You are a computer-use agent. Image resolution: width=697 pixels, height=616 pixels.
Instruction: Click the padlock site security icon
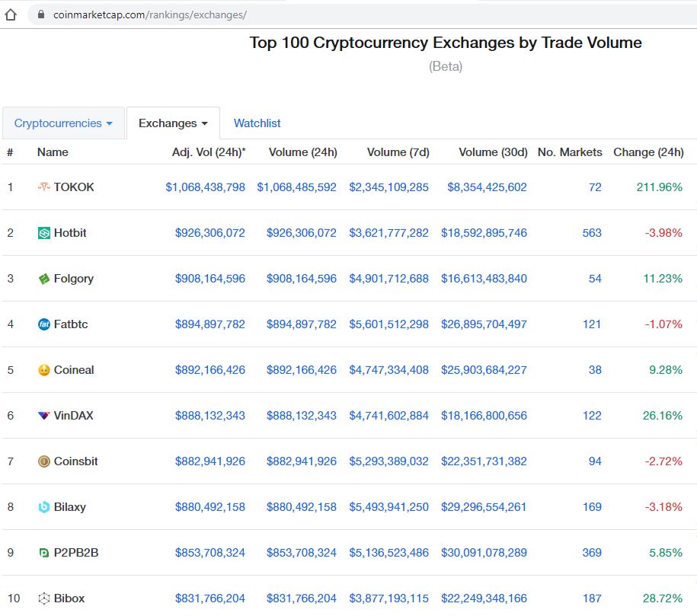41,14
